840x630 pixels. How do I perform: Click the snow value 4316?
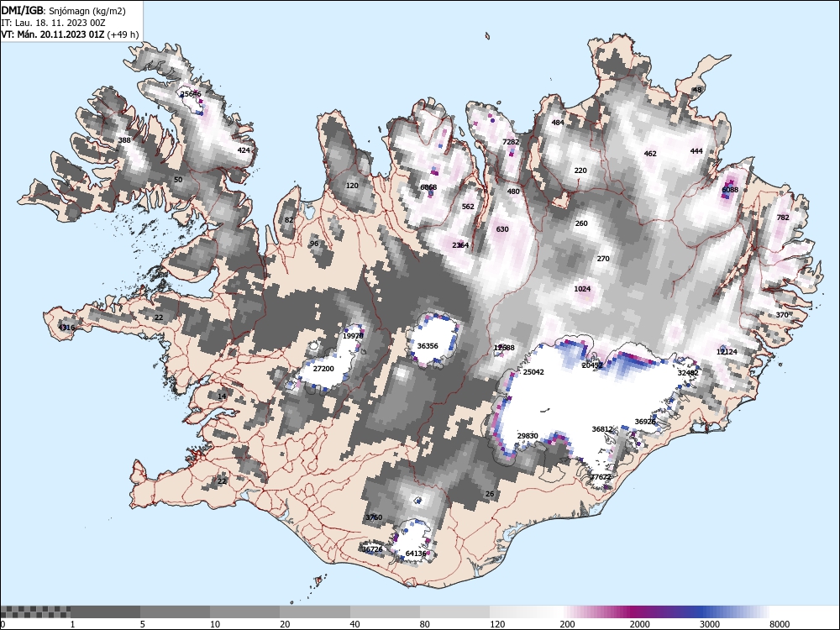[66, 328]
